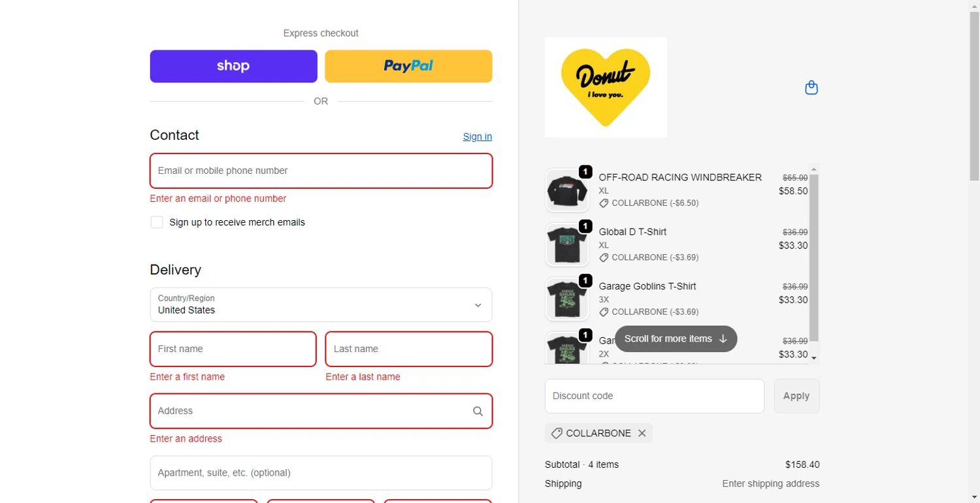
Task: Click the Global D T-Shirt thumbnail
Action: click(x=566, y=244)
